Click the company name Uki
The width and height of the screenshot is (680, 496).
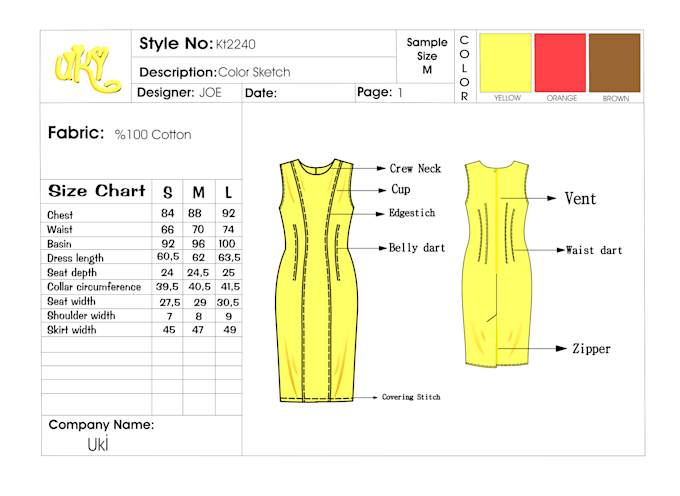point(98,444)
